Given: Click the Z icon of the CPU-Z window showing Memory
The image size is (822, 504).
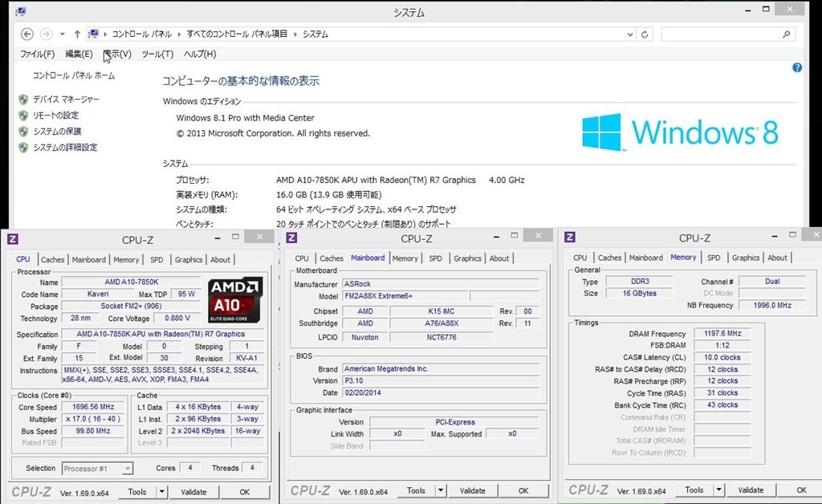Looking at the screenshot, I should tap(570, 238).
